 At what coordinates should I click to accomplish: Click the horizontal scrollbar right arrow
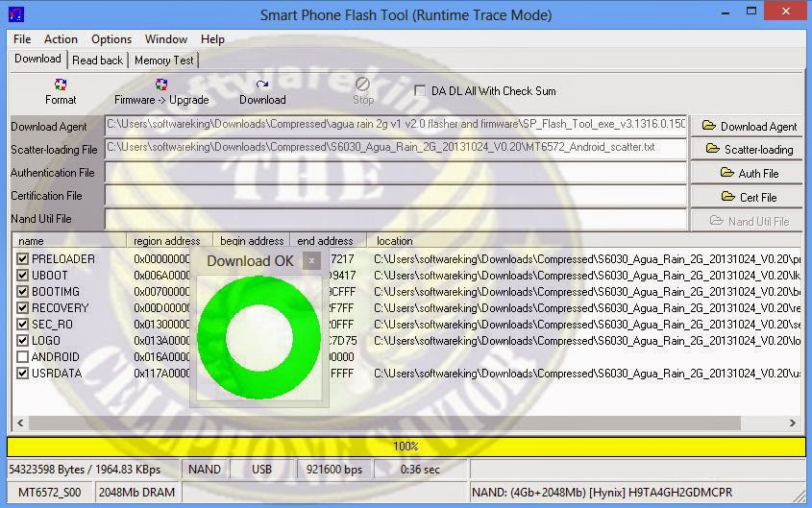[793, 423]
